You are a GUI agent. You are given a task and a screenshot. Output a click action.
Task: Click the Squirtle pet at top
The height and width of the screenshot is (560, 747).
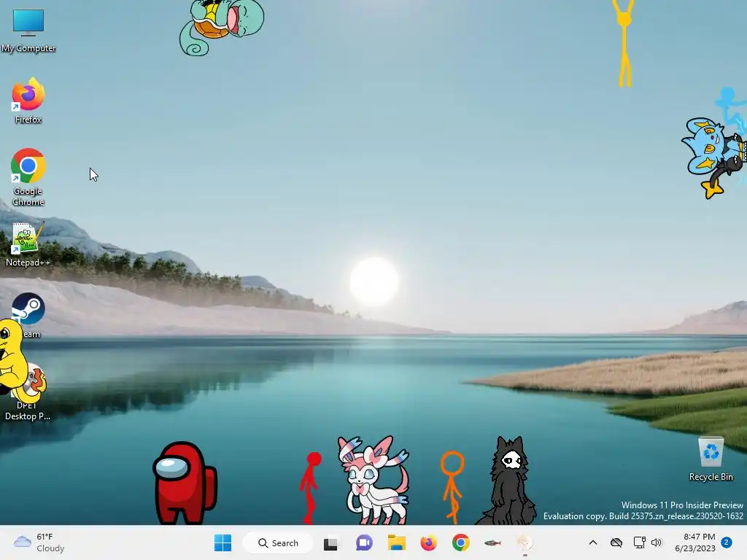(221, 27)
